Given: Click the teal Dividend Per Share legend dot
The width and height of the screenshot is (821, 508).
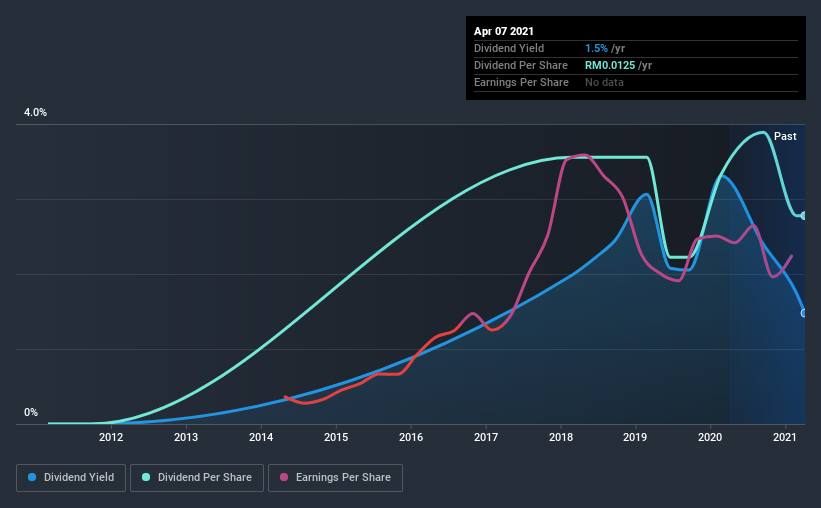Looking at the screenshot, I should pos(146,477).
